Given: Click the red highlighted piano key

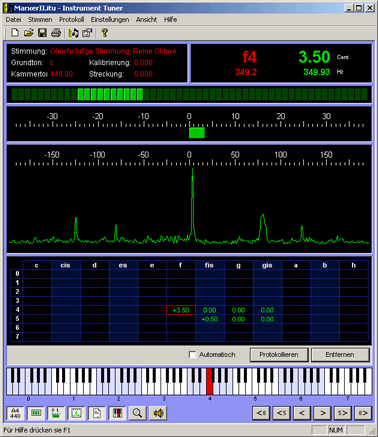Looking at the screenshot, I should pos(209,382).
